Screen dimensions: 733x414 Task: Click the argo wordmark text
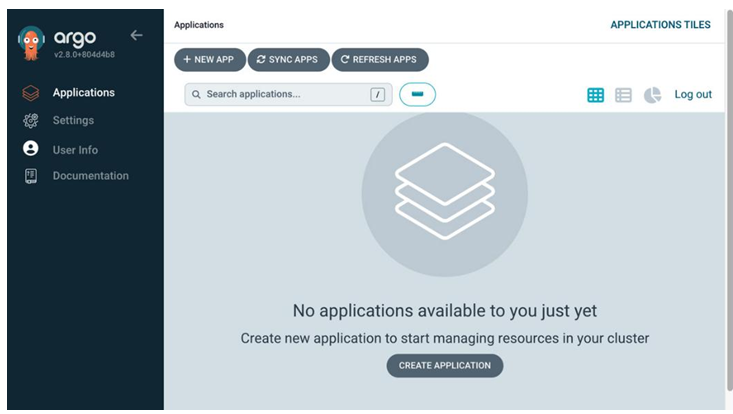75,38
